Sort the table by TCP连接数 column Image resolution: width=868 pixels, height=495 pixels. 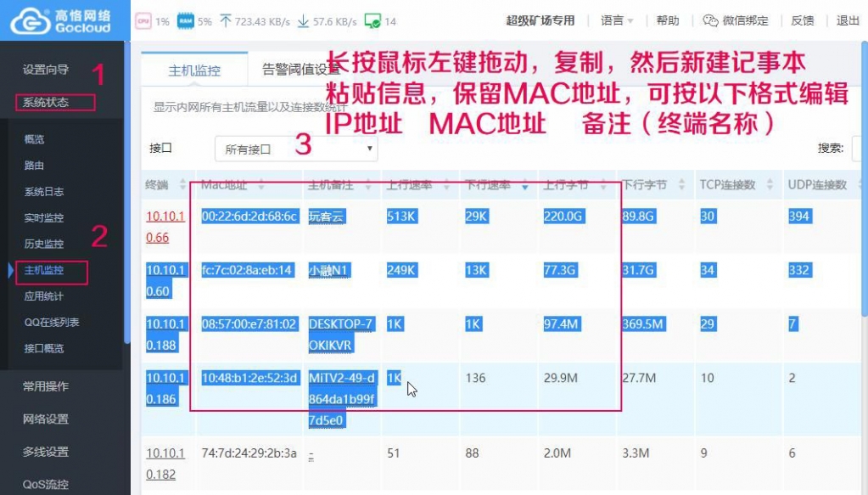click(x=770, y=185)
